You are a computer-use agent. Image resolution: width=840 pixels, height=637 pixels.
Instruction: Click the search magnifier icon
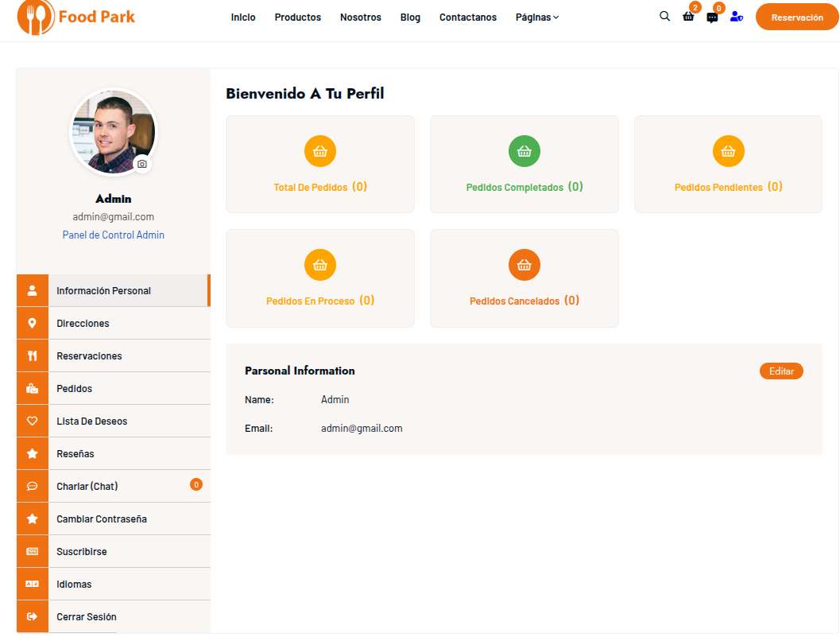[664, 16]
